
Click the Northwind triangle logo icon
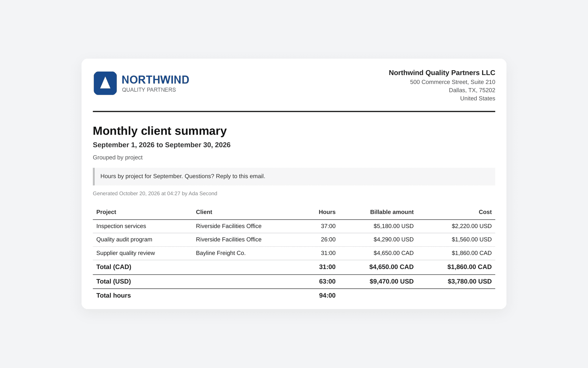click(105, 83)
